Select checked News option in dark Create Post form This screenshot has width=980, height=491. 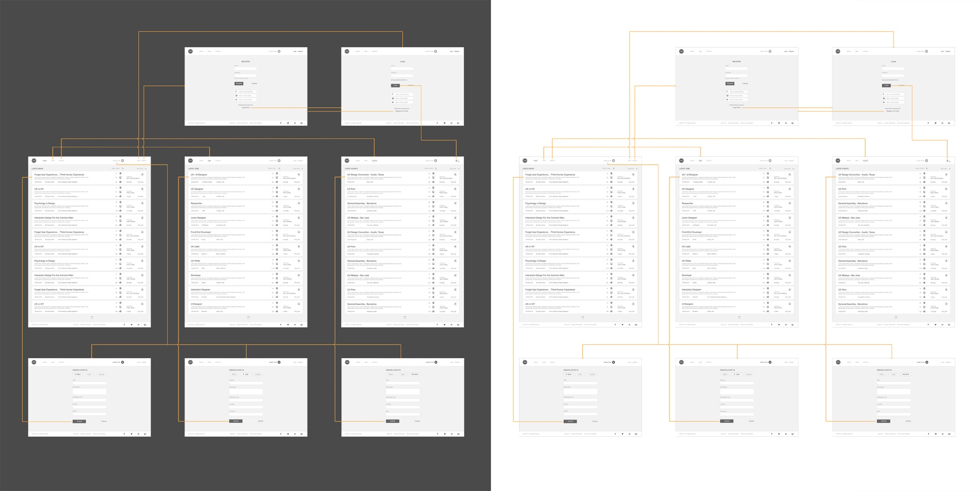(77, 374)
